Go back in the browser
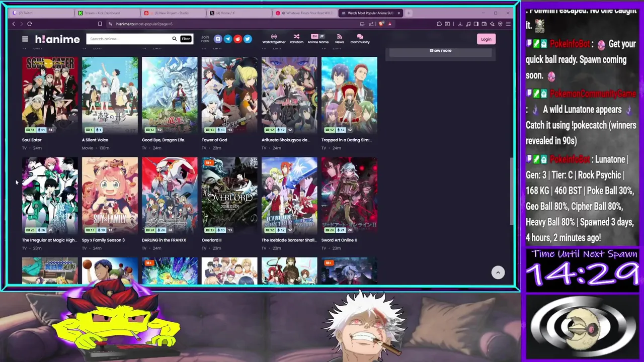Image resolution: width=644 pixels, height=362 pixels. [14, 24]
